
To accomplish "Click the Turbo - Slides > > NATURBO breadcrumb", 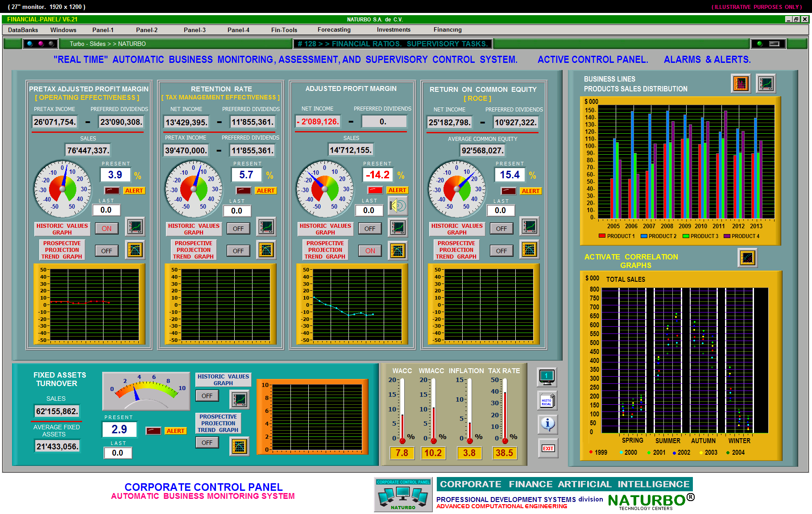I will (108, 44).
